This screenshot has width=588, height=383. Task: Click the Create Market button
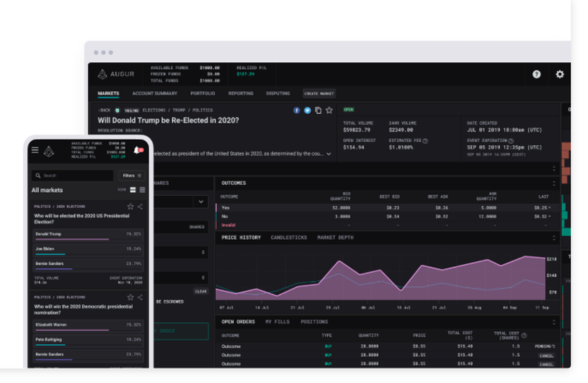click(x=318, y=93)
